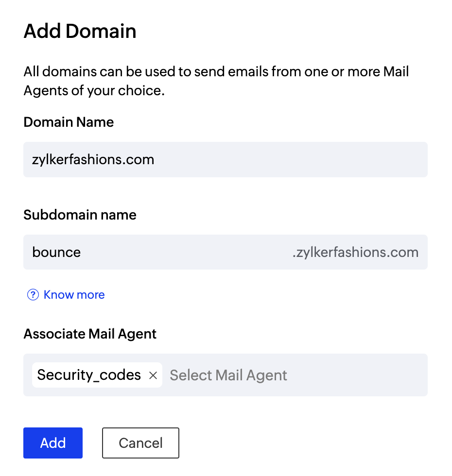The image size is (452, 476).
Task: Open the Know more link
Action: [x=74, y=295]
